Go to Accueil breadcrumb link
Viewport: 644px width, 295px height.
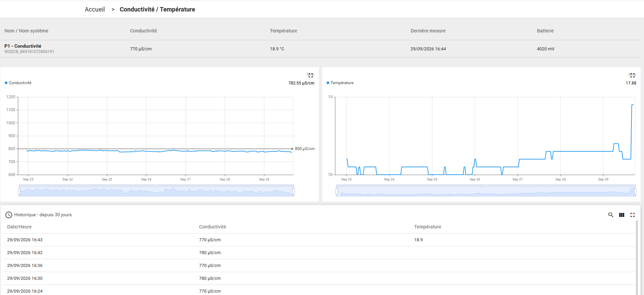tap(95, 9)
